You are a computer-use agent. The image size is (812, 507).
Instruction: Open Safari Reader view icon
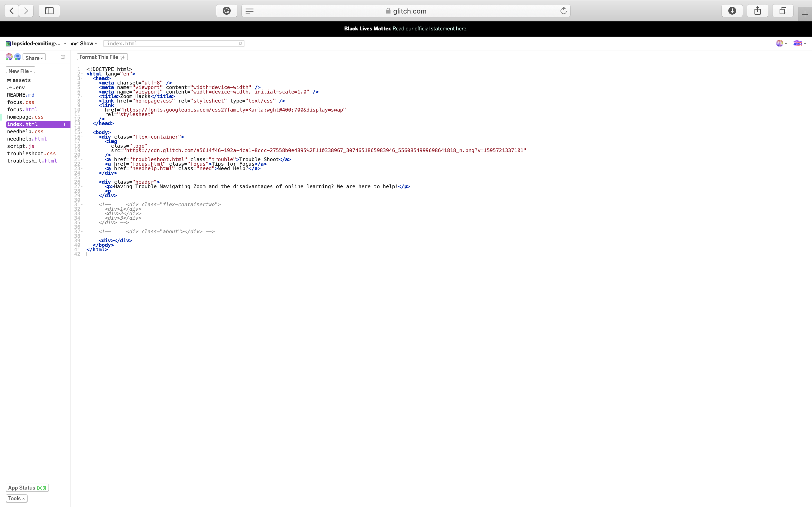[x=249, y=11]
